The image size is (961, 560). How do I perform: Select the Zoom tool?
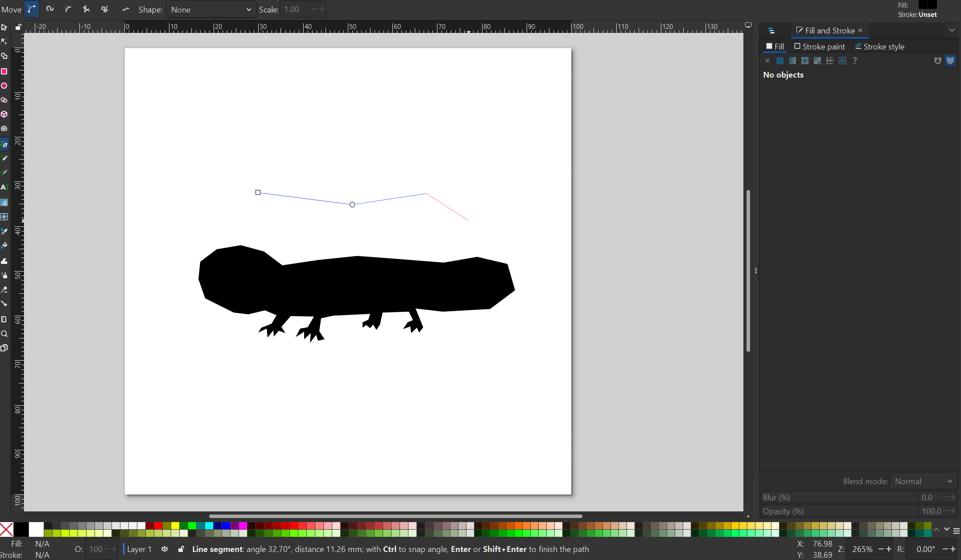click(4, 334)
